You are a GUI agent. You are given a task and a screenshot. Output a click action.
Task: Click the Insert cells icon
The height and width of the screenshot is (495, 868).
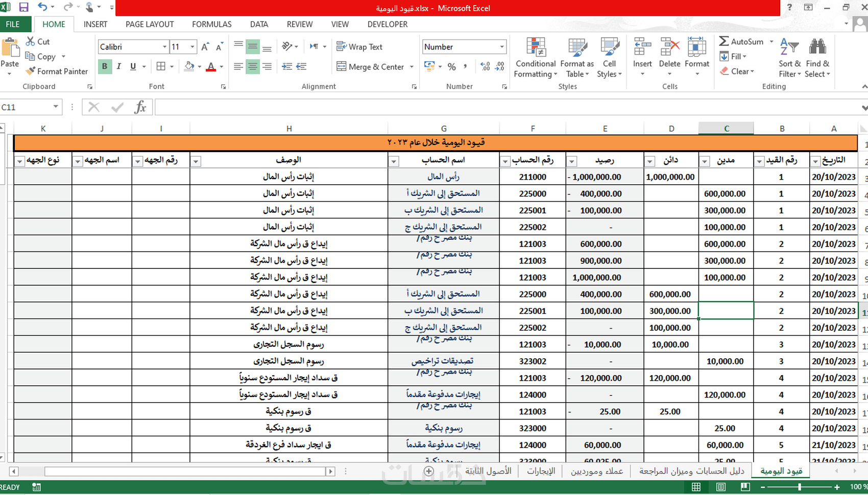point(642,47)
